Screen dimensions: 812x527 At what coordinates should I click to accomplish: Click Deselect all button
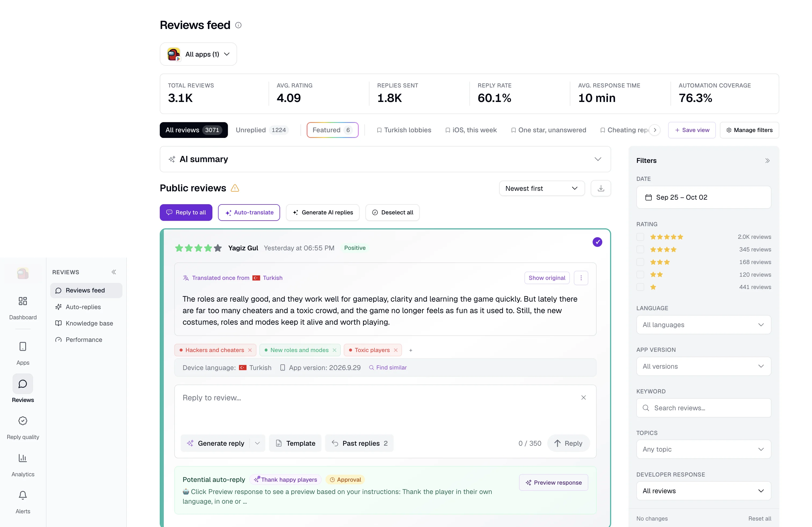pos(392,212)
